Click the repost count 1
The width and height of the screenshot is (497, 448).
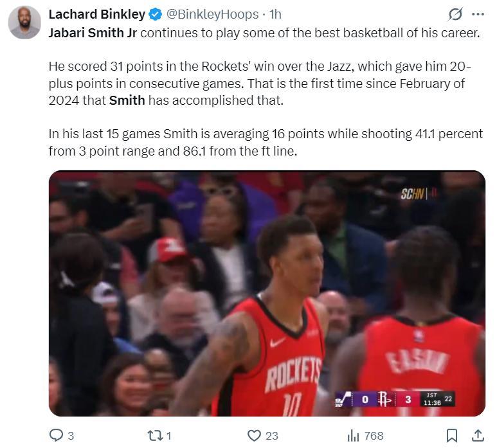[169, 436]
